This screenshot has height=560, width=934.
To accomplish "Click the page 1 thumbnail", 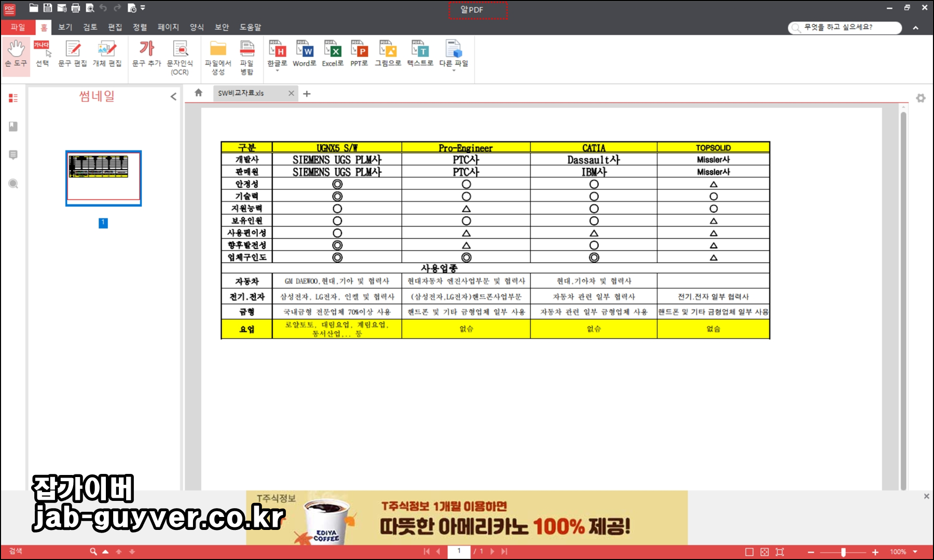I will pyautogui.click(x=103, y=178).
